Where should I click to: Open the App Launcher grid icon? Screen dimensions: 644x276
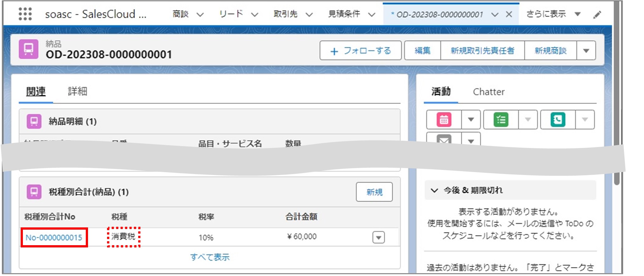coord(25,14)
